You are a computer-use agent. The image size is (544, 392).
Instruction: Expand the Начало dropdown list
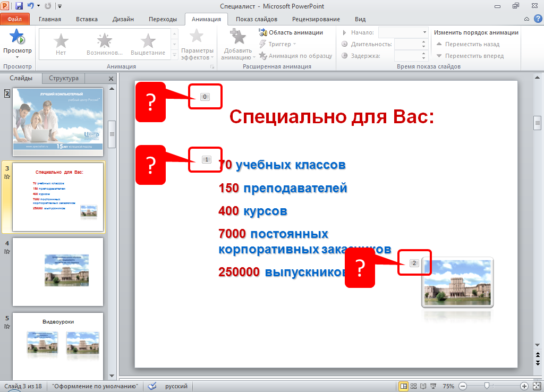[x=424, y=32]
